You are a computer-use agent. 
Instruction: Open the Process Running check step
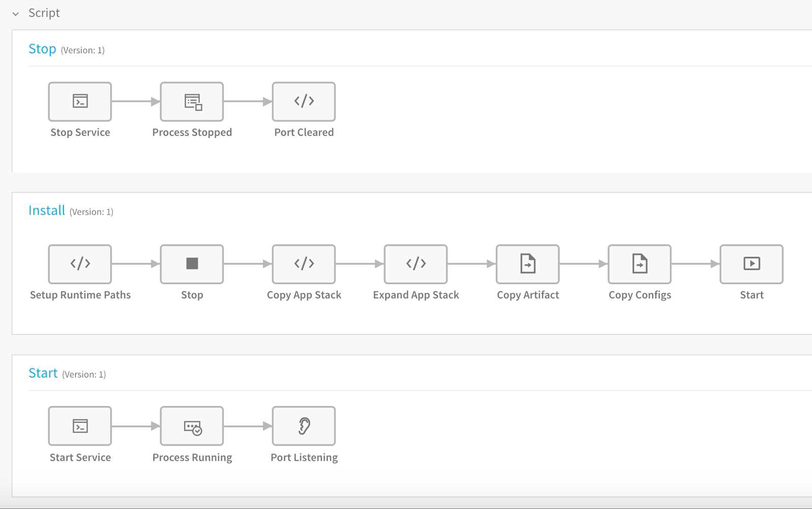tap(192, 426)
